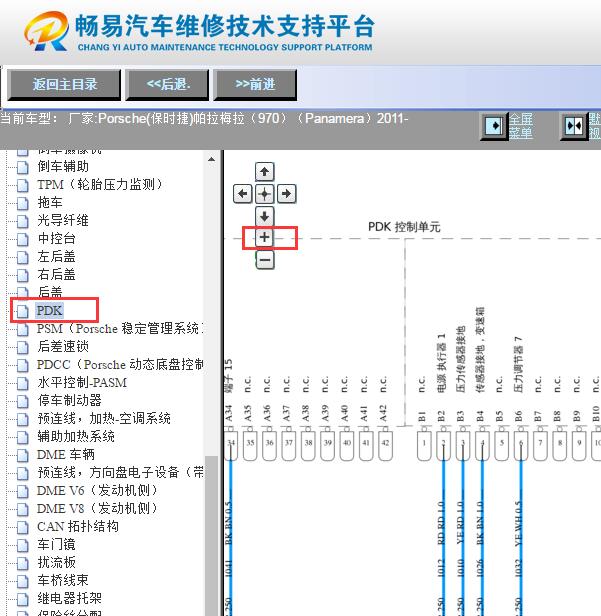Click the document icon beside 扰流板

coord(23,563)
